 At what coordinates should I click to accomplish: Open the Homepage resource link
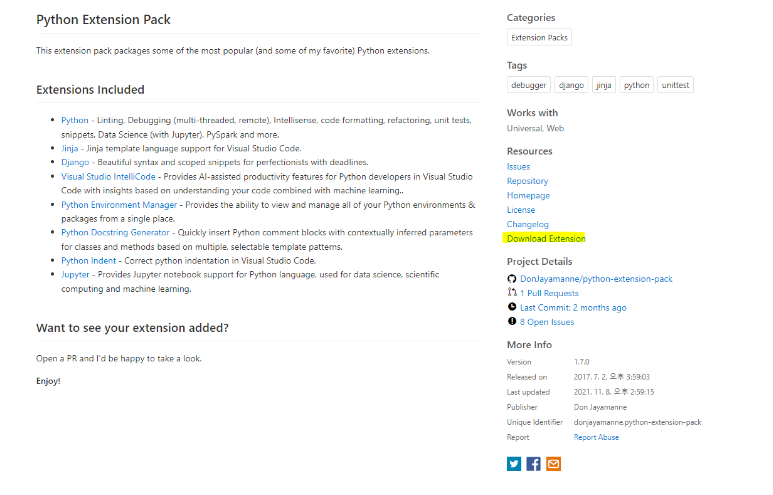click(528, 195)
